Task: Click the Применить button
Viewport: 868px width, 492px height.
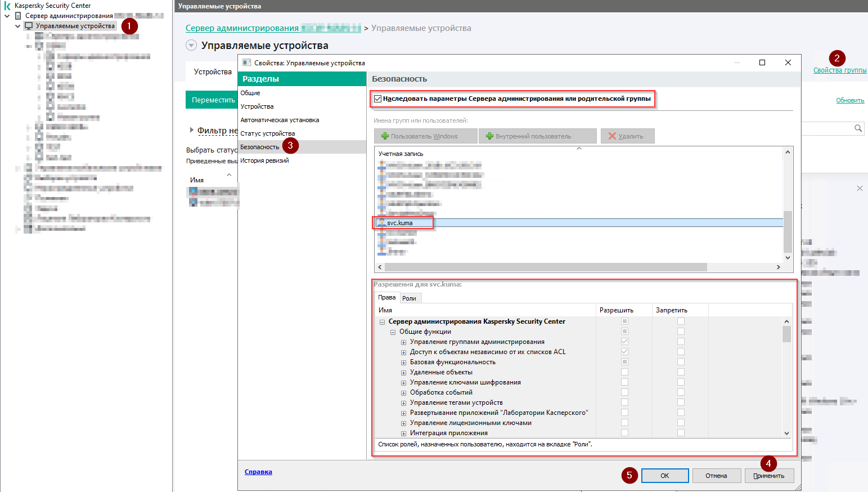Action: [769, 476]
